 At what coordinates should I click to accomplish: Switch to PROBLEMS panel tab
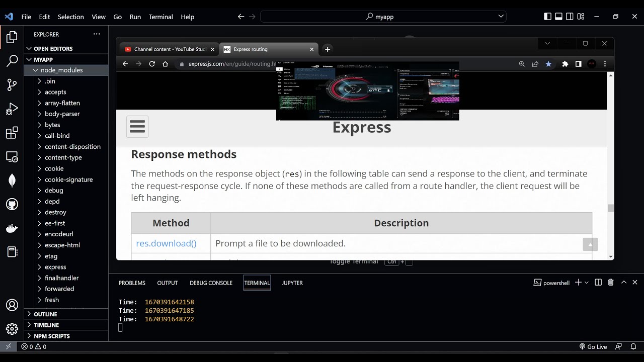point(132,283)
